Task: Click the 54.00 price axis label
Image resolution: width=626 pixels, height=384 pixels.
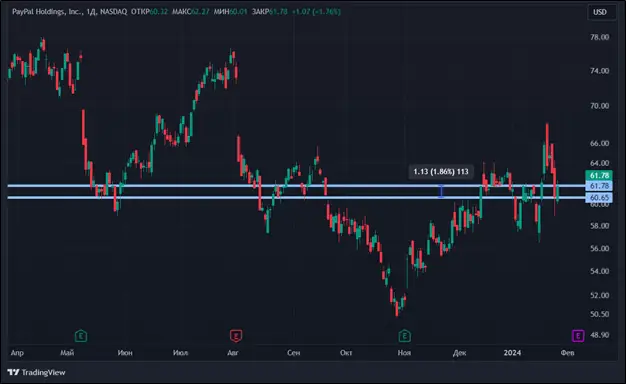Action: click(600, 271)
